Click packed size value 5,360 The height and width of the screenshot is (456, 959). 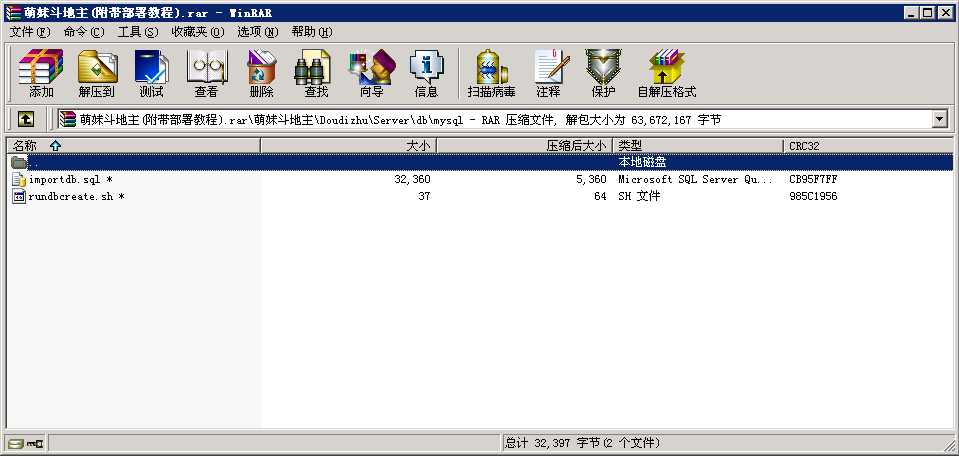[591, 180]
